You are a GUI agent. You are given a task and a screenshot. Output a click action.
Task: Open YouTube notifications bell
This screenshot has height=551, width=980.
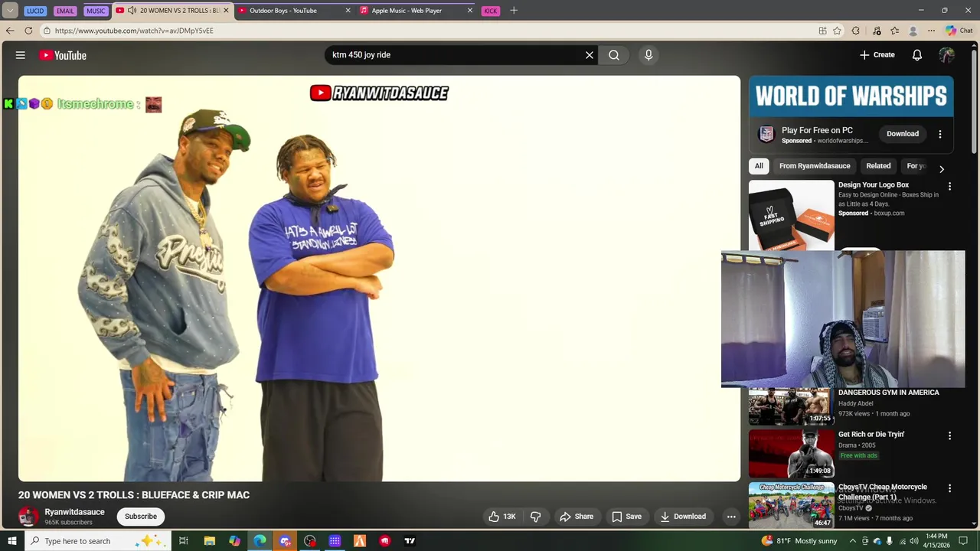coord(917,55)
